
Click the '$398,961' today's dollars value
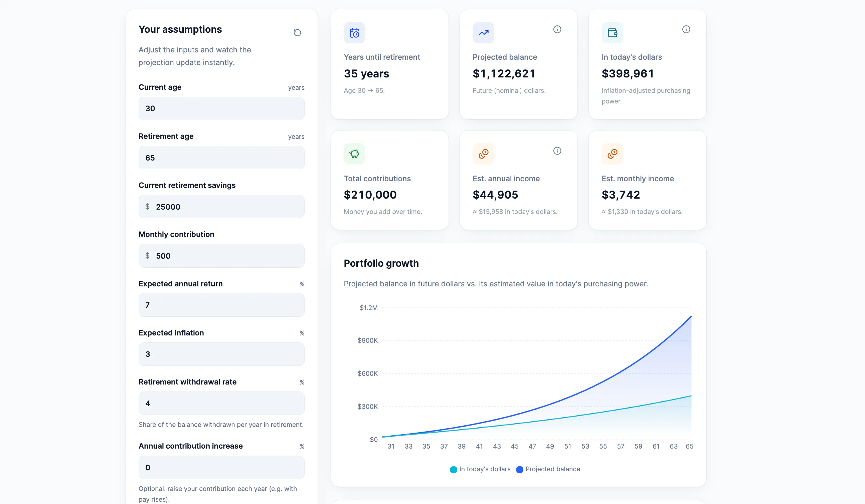click(x=628, y=73)
